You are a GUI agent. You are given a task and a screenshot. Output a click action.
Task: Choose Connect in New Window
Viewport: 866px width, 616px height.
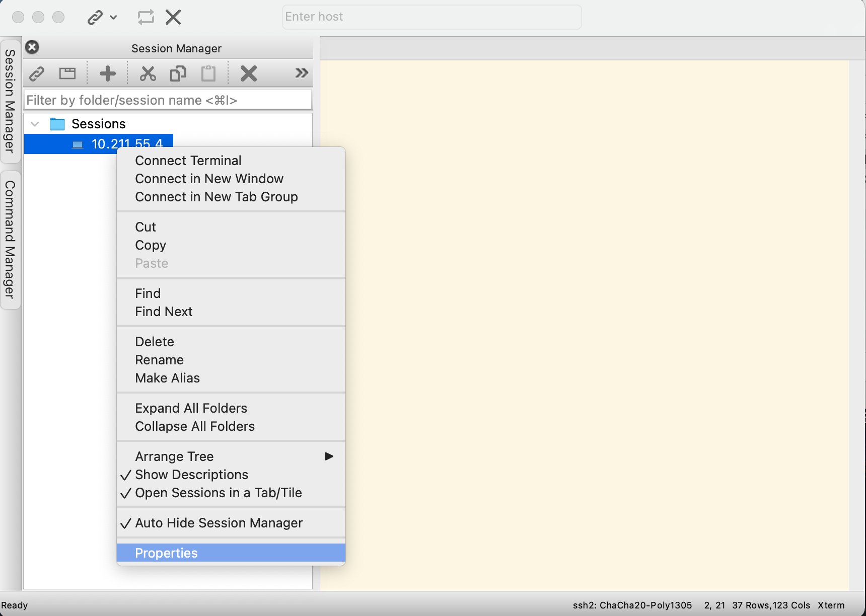(x=209, y=179)
